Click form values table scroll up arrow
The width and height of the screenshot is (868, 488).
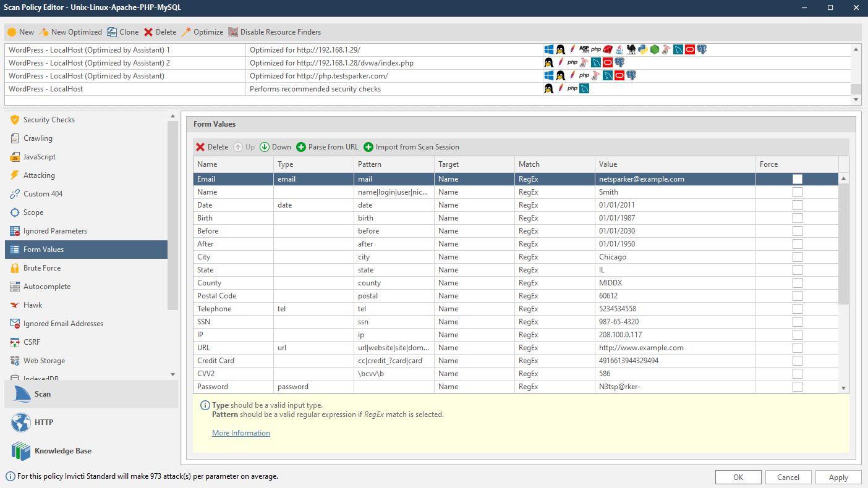pos(844,179)
